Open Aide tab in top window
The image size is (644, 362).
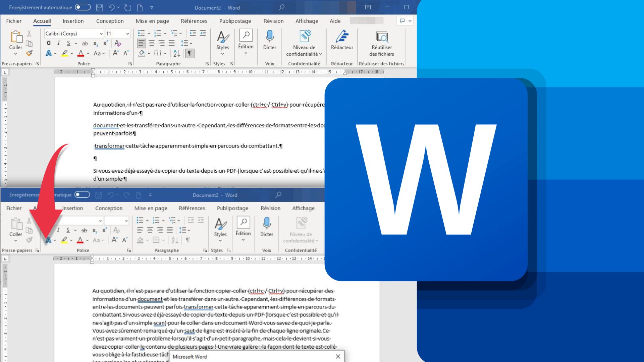click(x=335, y=21)
